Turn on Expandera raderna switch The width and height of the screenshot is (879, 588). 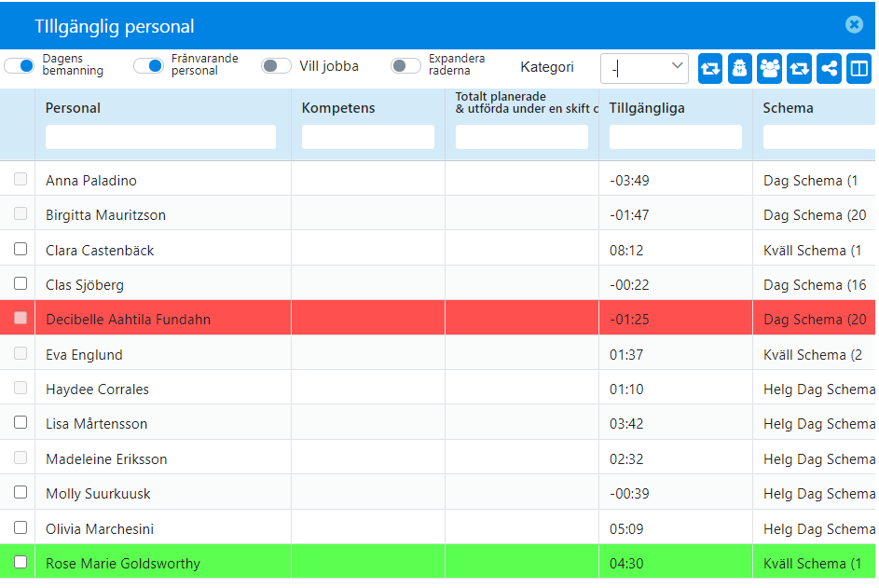pos(405,65)
